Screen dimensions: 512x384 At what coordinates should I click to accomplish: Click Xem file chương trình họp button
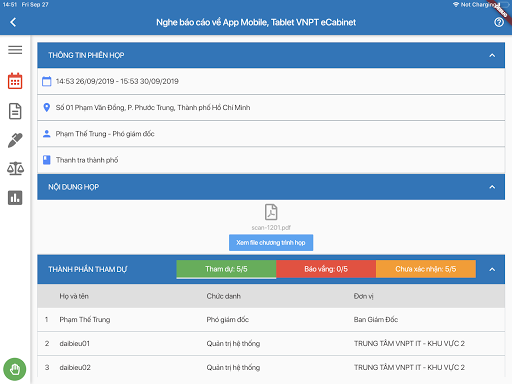tap(271, 243)
